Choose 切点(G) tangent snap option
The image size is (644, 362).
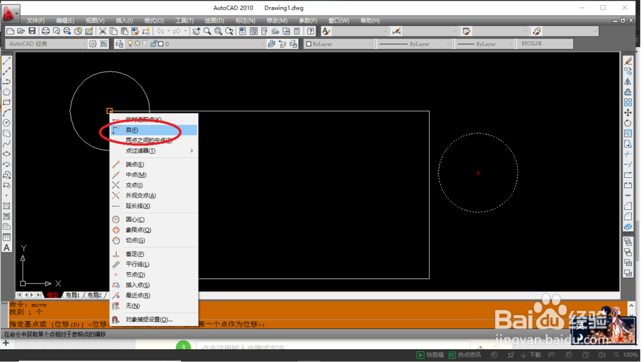tap(154, 240)
